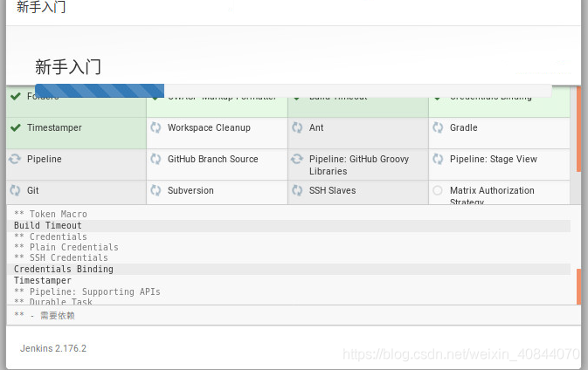The image size is (588, 370).
Task: Click the Workspace Cleanup plugin label
Action: (209, 127)
